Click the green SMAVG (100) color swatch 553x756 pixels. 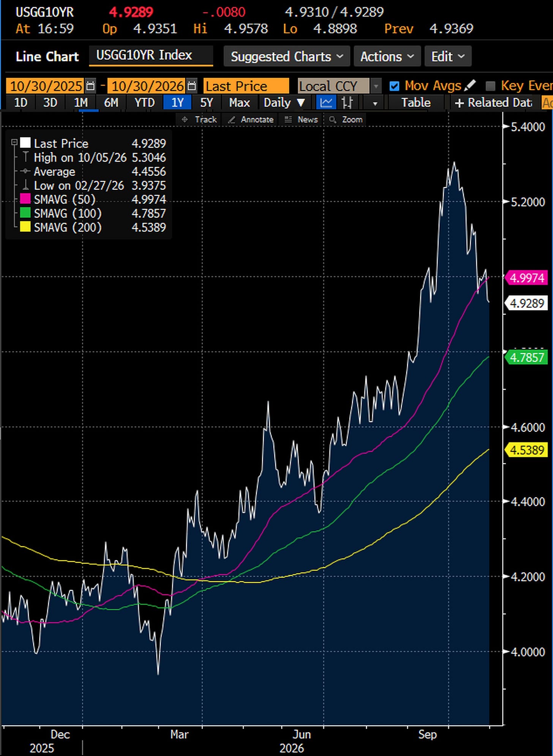coord(25,213)
